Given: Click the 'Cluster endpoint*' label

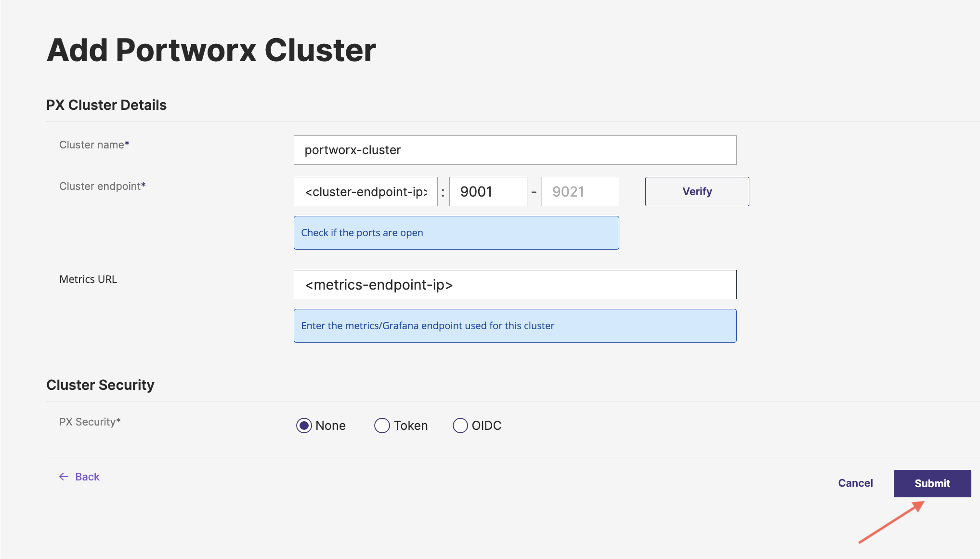Looking at the screenshot, I should tap(102, 186).
